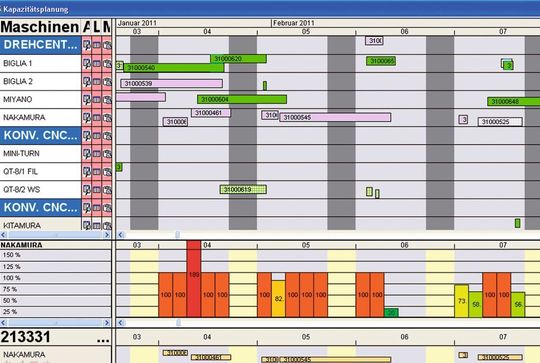Select the L-column icon in QT-8/2 WS row
The width and height of the screenshot is (540, 363).
(x=97, y=189)
